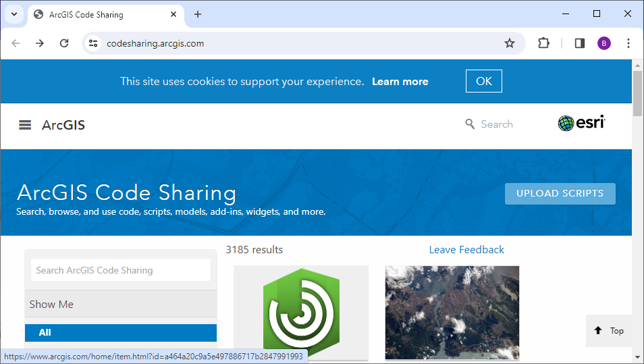Minimize the browser window
The width and height of the screenshot is (644, 364).
[566, 14]
